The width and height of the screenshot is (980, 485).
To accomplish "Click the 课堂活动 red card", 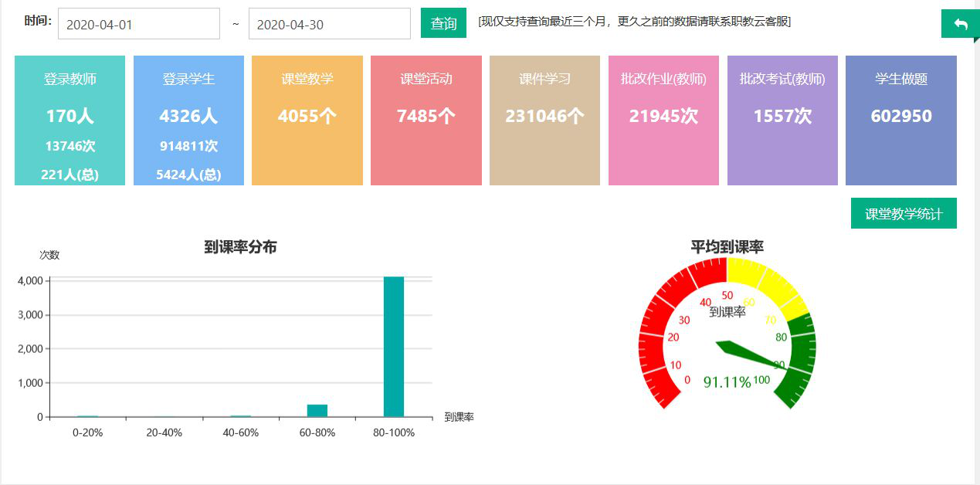I will pyautogui.click(x=426, y=120).
